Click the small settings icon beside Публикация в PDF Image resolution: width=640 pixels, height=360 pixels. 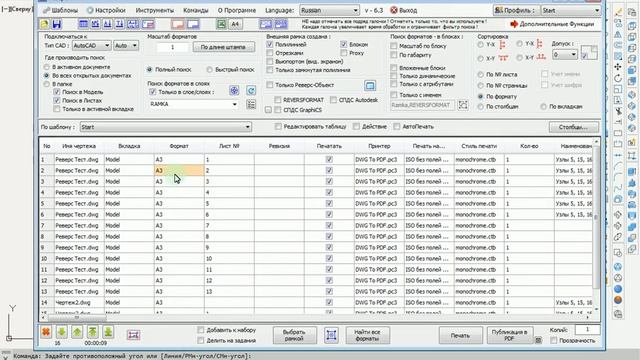click(538, 340)
